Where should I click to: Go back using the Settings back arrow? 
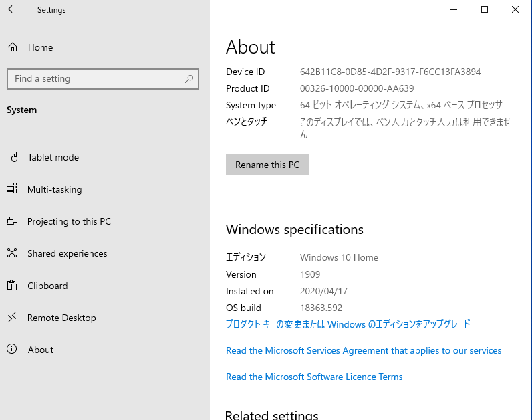[x=12, y=9]
